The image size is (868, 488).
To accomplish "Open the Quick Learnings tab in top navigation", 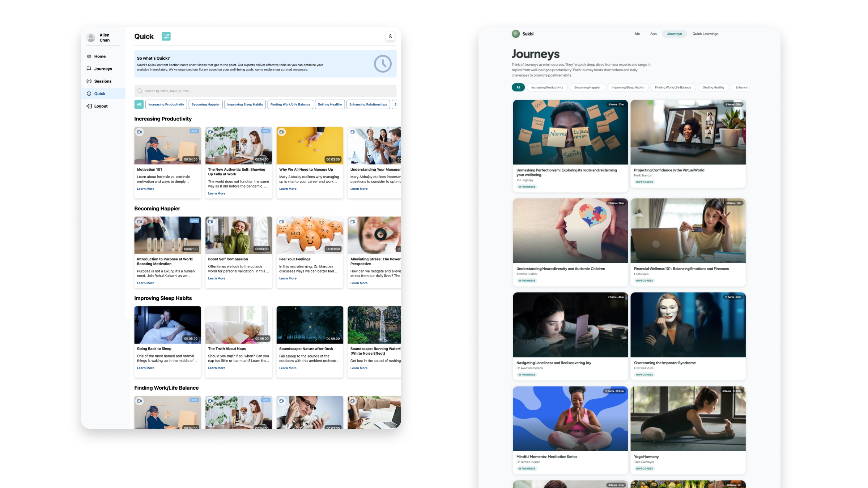I will coord(705,34).
